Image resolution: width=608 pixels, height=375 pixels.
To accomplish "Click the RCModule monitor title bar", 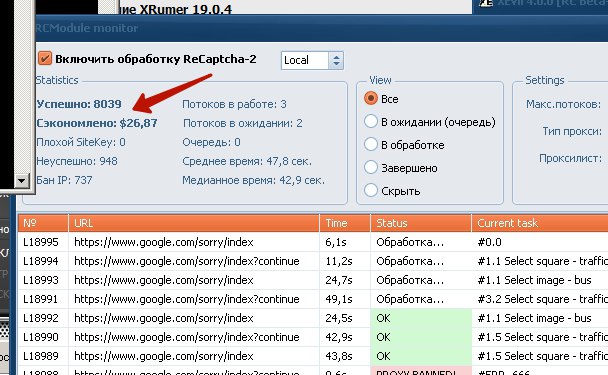I will click(x=321, y=28).
